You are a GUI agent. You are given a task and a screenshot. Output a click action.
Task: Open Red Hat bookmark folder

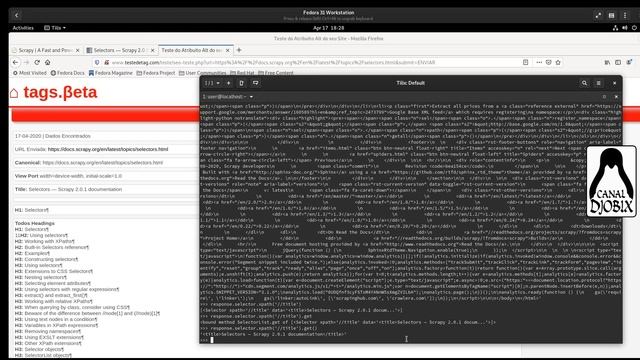(242, 73)
